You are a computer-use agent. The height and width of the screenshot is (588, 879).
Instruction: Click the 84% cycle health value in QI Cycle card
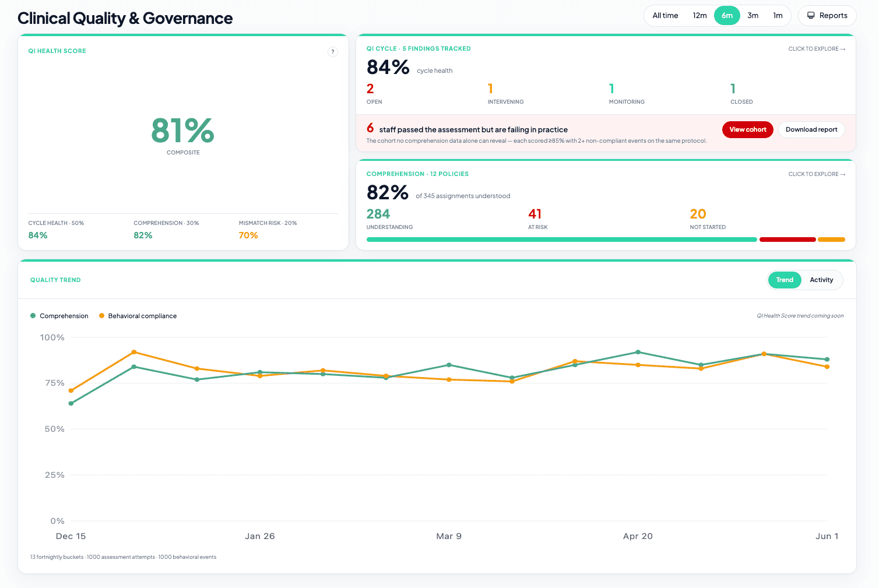[388, 67]
